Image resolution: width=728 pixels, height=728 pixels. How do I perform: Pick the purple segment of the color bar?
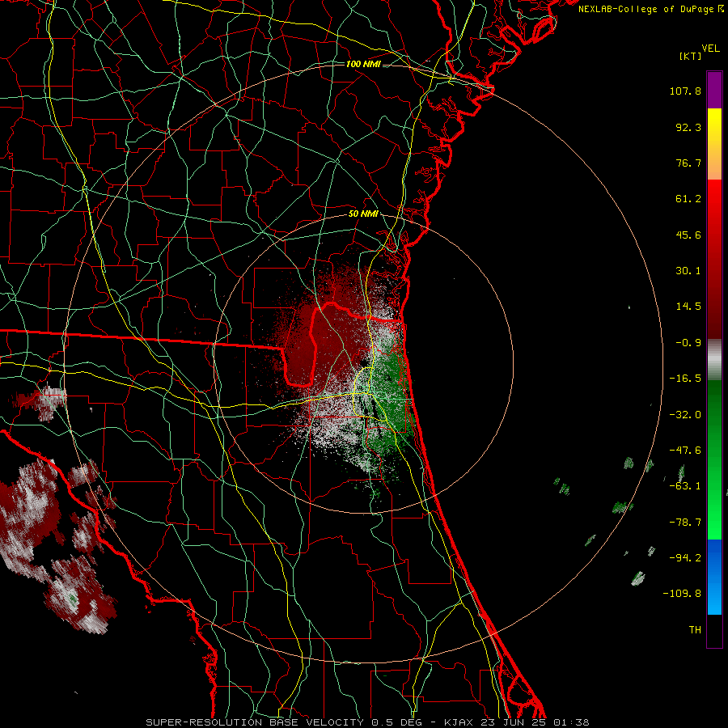714,91
